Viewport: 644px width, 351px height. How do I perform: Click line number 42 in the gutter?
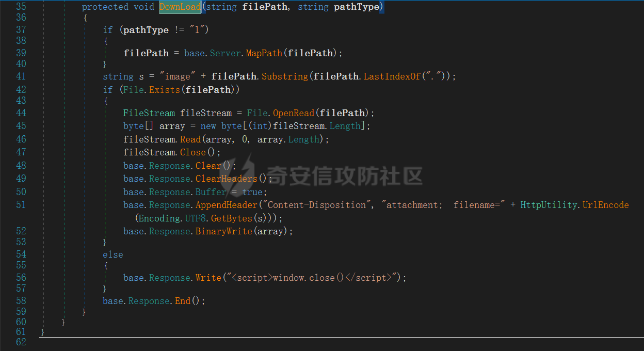(x=21, y=89)
